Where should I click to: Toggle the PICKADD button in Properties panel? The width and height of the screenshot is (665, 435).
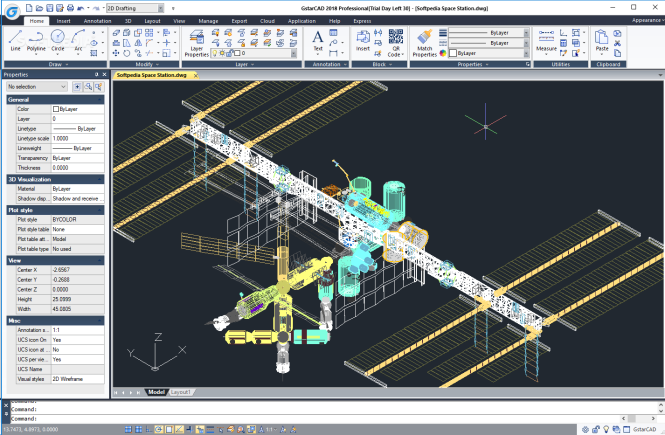(78, 87)
